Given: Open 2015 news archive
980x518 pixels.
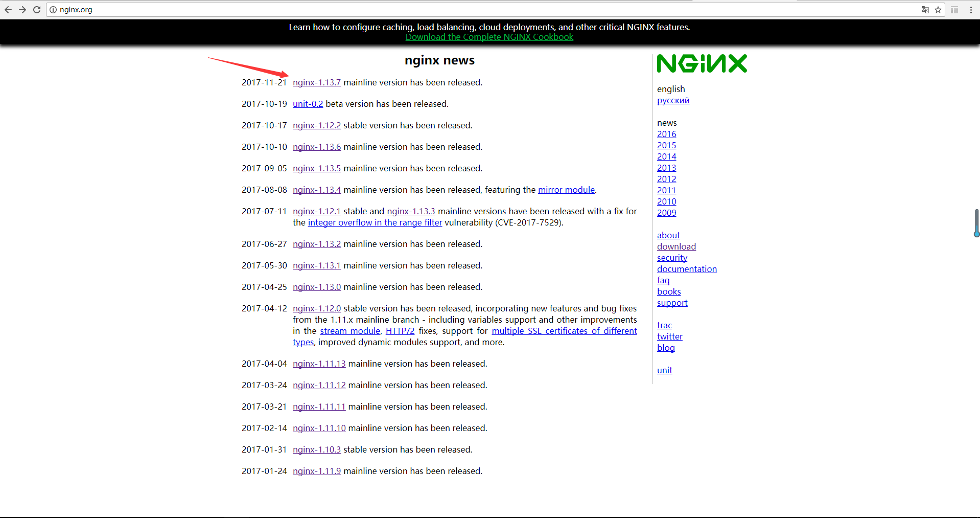Looking at the screenshot, I should click(x=666, y=145).
